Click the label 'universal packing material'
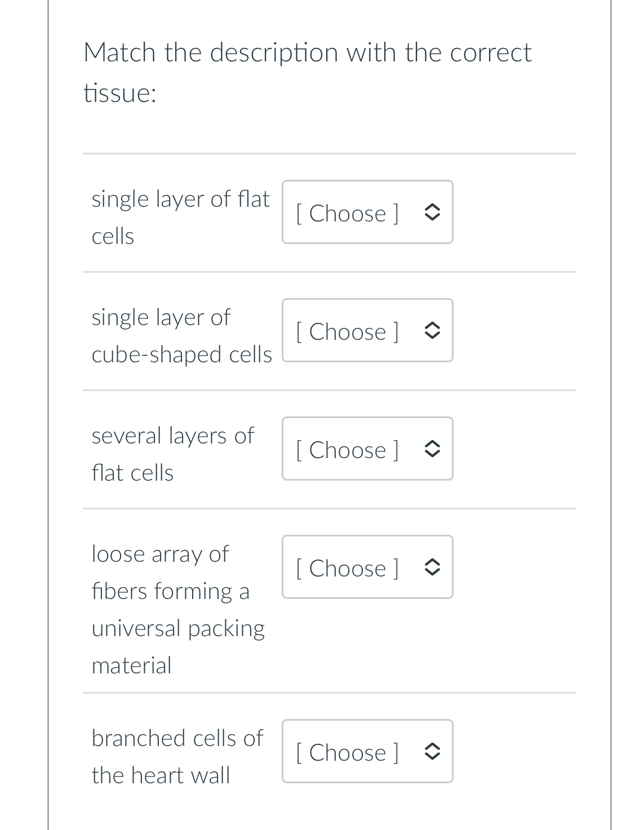Viewport: 644px width, 830px height. pyautogui.click(x=178, y=646)
